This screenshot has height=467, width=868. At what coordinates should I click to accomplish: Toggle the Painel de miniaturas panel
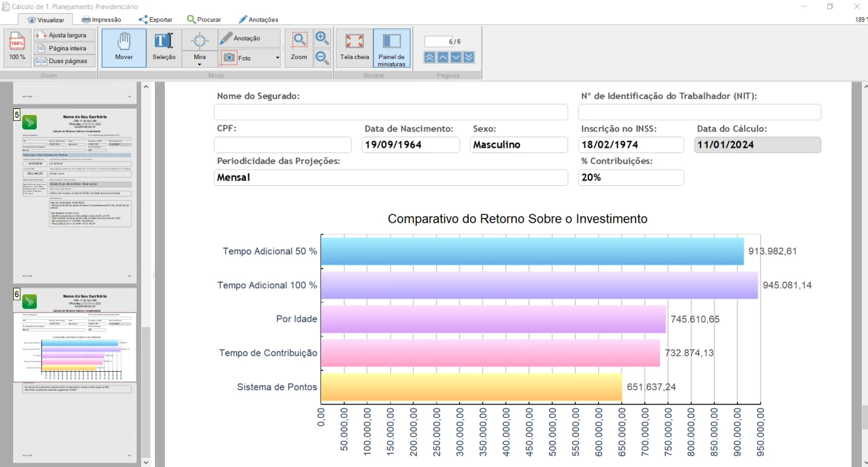[391, 47]
